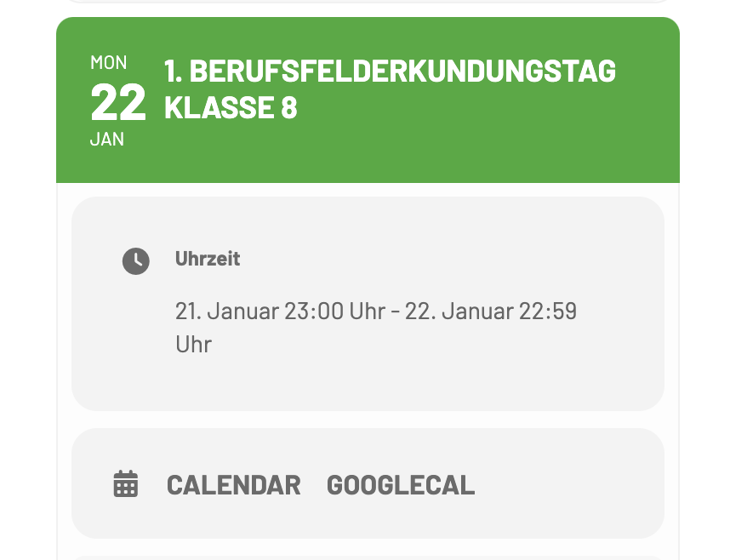Open the CALENDAR export link
The width and height of the screenshot is (730, 560).
(234, 485)
